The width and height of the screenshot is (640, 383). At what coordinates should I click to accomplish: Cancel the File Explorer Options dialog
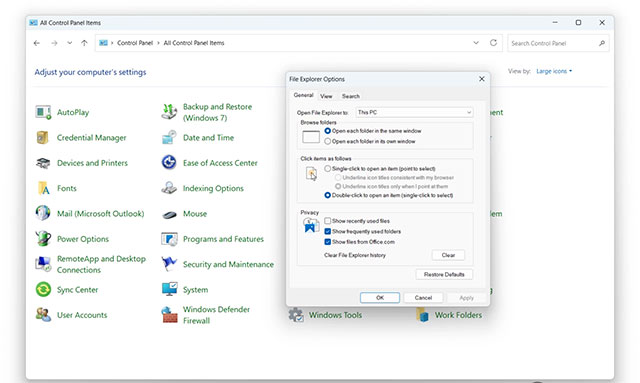pyautogui.click(x=423, y=298)
